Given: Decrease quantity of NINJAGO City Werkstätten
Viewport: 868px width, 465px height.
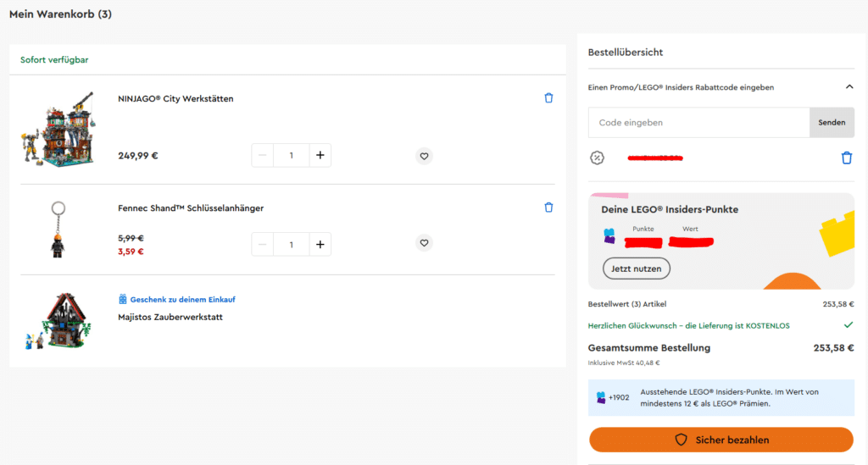Looking at the screenshot, I should (x=263, y=155).
